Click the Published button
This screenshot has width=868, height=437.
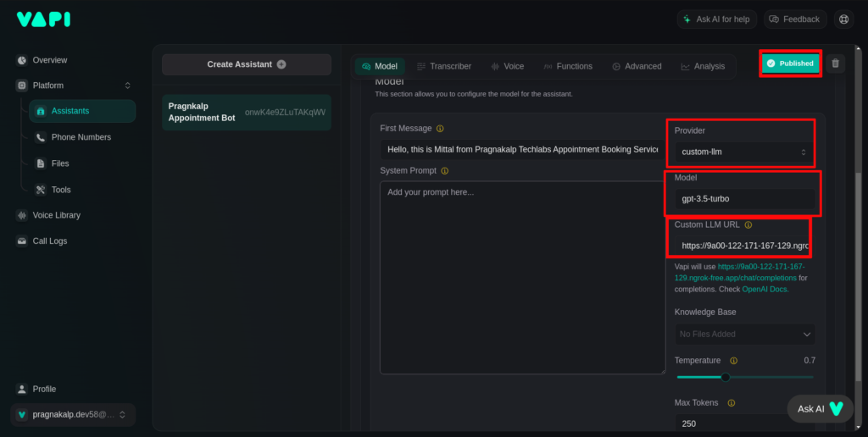coord(790,64)
